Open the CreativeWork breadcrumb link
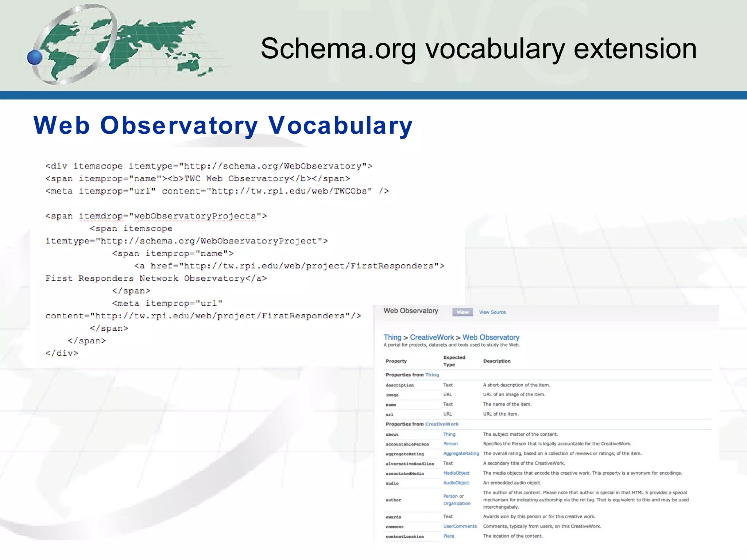Image resolution: width=747 pixels, height=560 pixels. (432, 337)
